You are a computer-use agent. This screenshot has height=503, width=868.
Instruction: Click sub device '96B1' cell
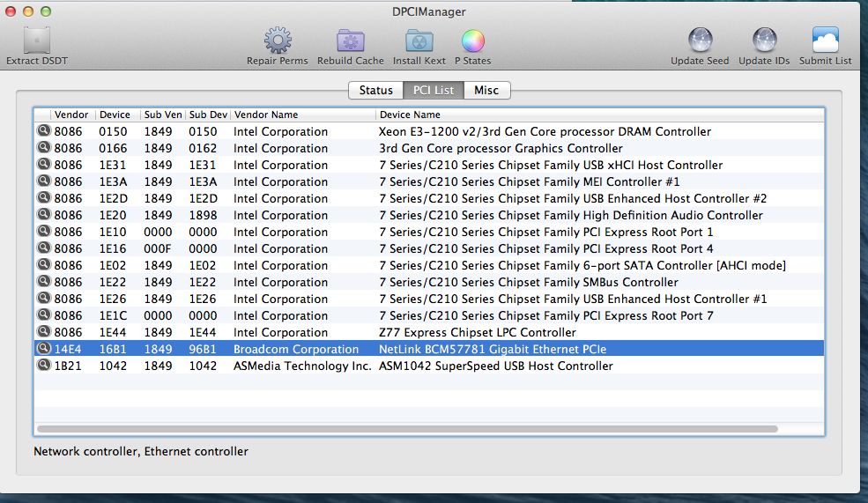click(x=202, y=349)
